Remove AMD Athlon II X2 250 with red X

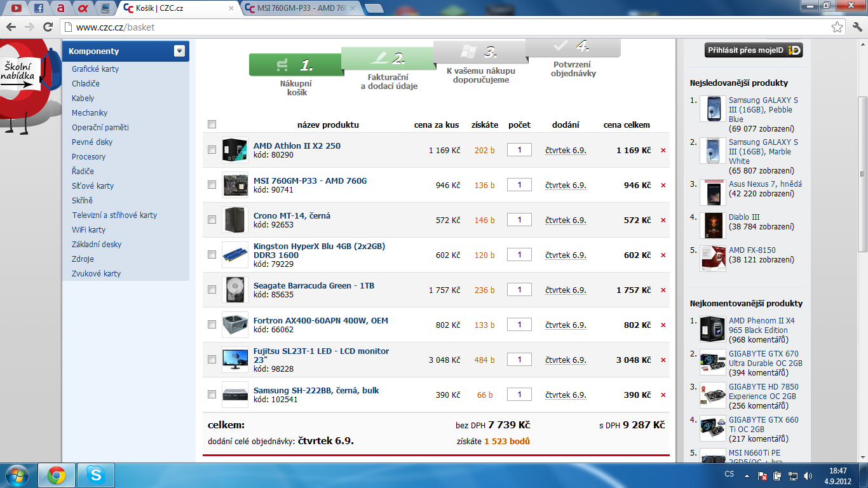click(x=663, y=151)
